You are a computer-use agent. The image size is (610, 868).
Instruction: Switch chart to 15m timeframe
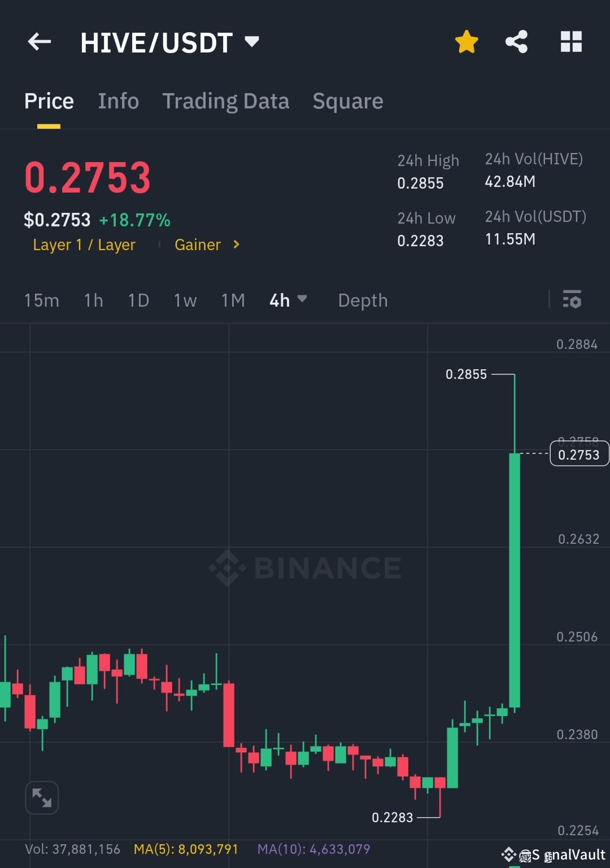41,300
